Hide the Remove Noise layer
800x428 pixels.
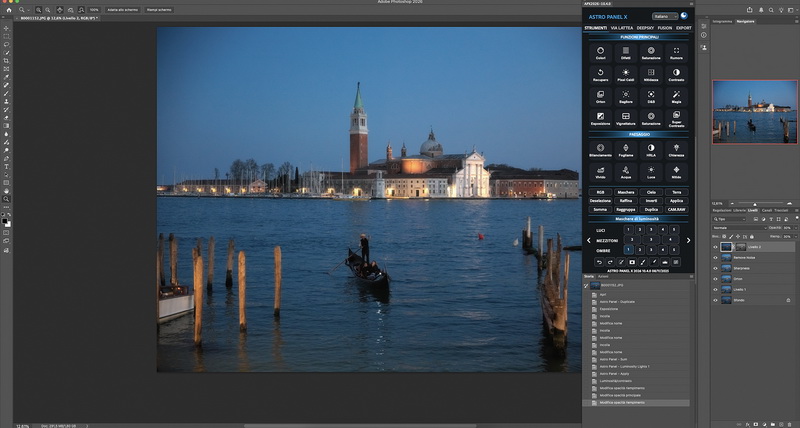pyautogui.click(x=715, y=257)
